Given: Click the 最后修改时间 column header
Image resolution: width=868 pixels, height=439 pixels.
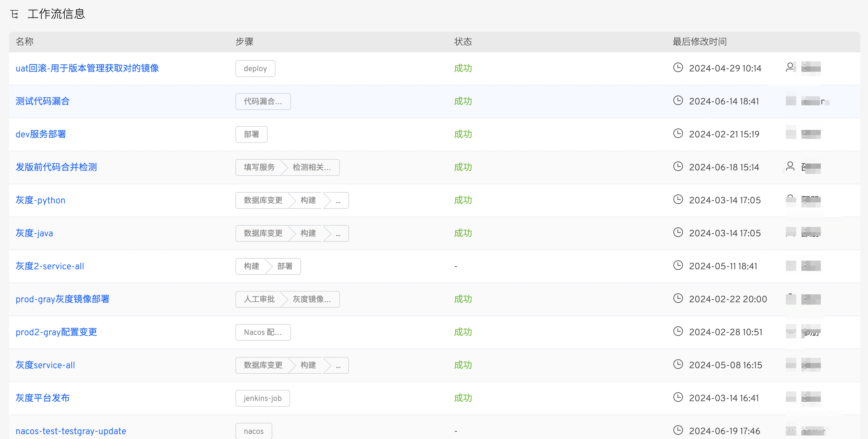Looking at the screenshot, I should [699, 42].
